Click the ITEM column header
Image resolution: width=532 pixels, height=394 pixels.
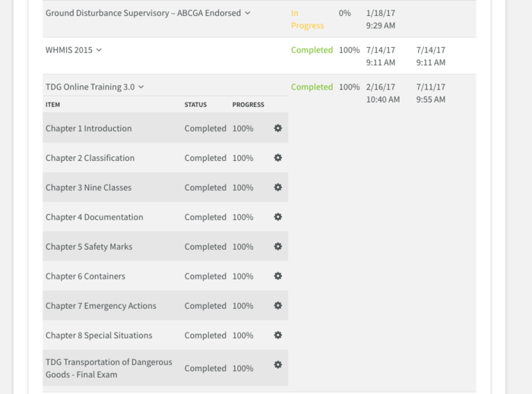coord(52,105)
